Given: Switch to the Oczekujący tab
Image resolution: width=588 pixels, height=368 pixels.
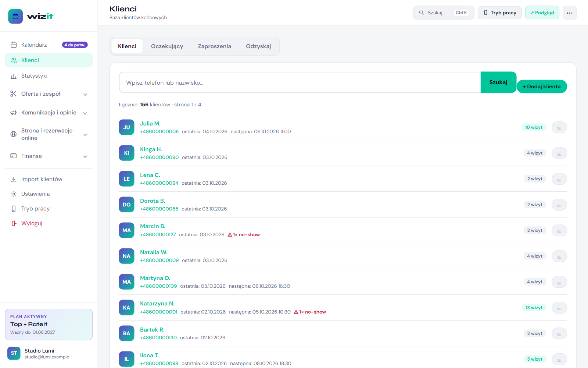Looking at the screenshot, I should coord(167,46).
